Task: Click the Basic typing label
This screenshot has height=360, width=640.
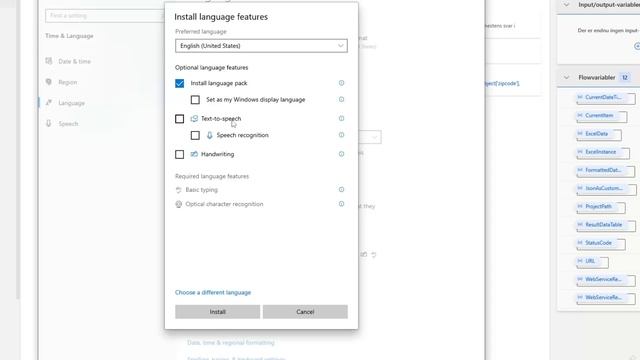Action: 202,190
